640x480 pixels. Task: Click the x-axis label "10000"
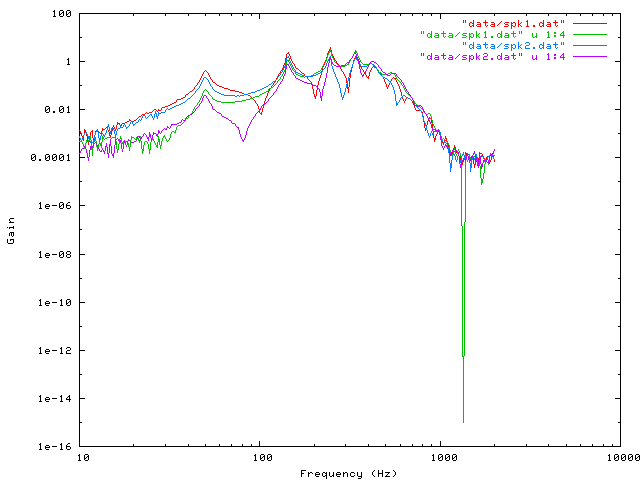(x=623, y=458)
